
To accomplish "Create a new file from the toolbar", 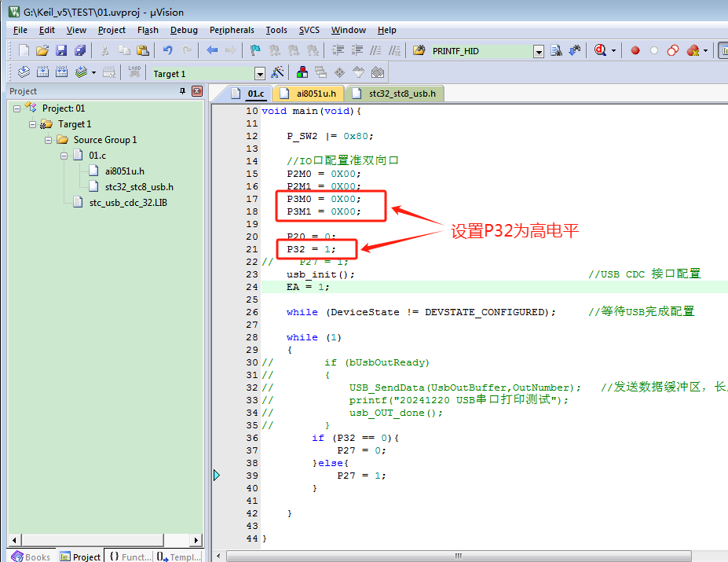I will tap(24, 50).
